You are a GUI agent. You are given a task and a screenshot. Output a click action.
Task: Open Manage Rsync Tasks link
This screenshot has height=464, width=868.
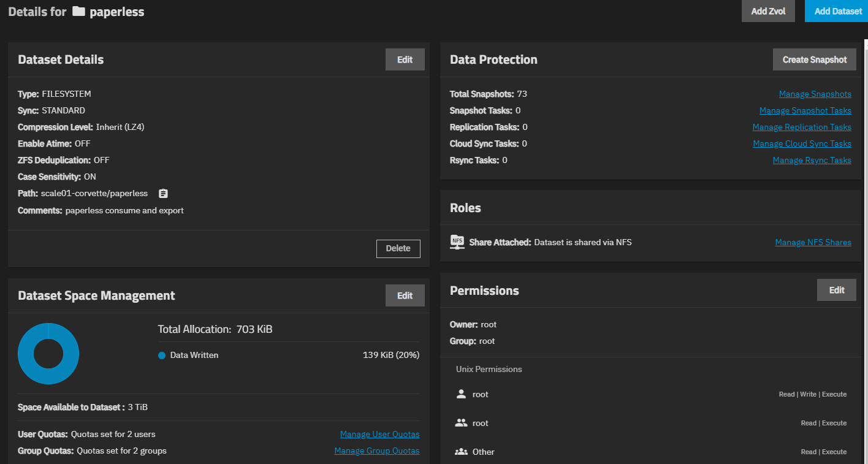[x=812, y=160]
